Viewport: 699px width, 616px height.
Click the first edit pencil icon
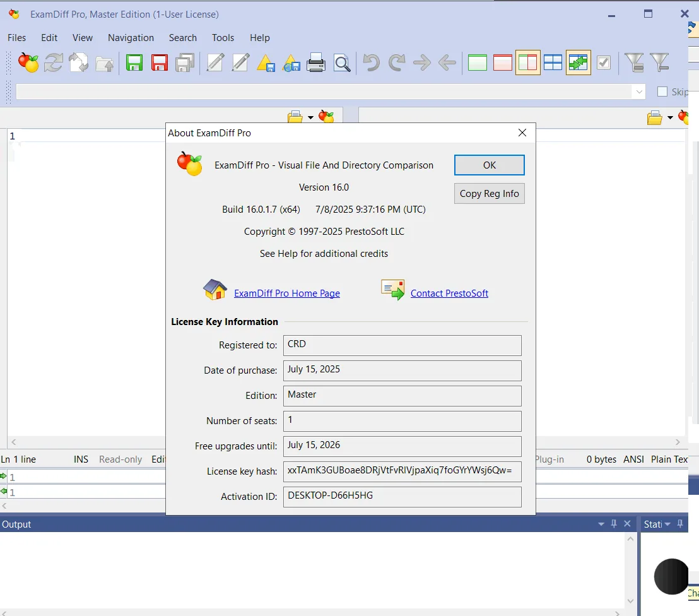[x=215, y=62]
